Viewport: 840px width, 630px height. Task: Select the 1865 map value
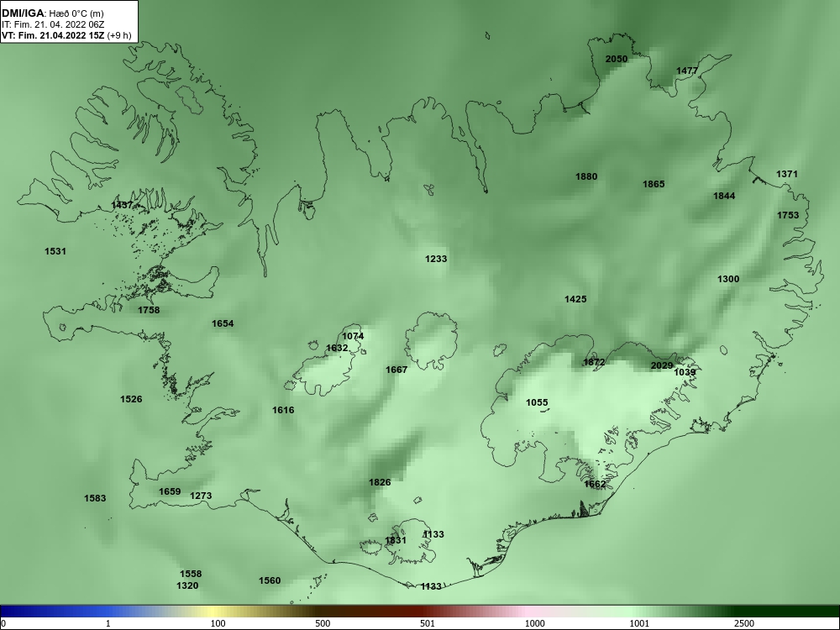pyautogui.click(x=654, y=184)
